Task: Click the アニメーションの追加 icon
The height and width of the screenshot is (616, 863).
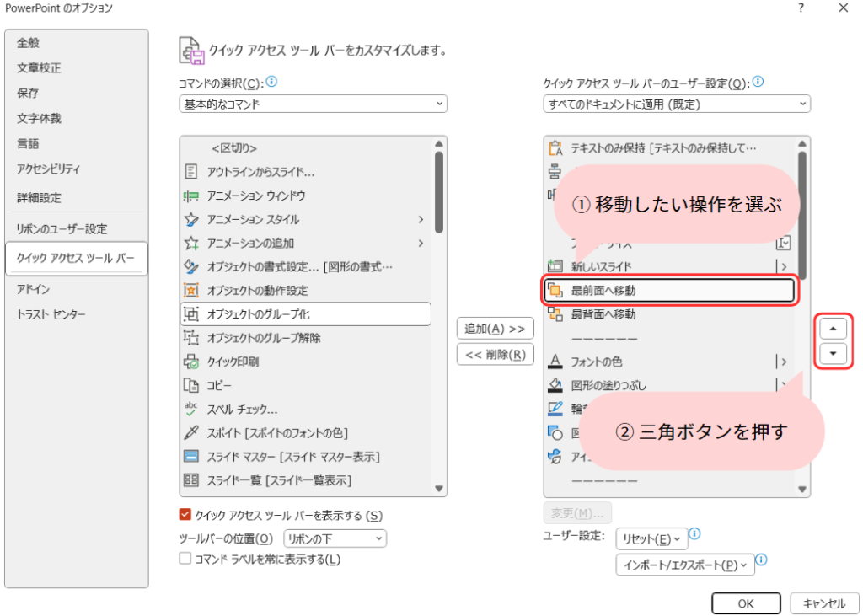Action: click(191, 243)
